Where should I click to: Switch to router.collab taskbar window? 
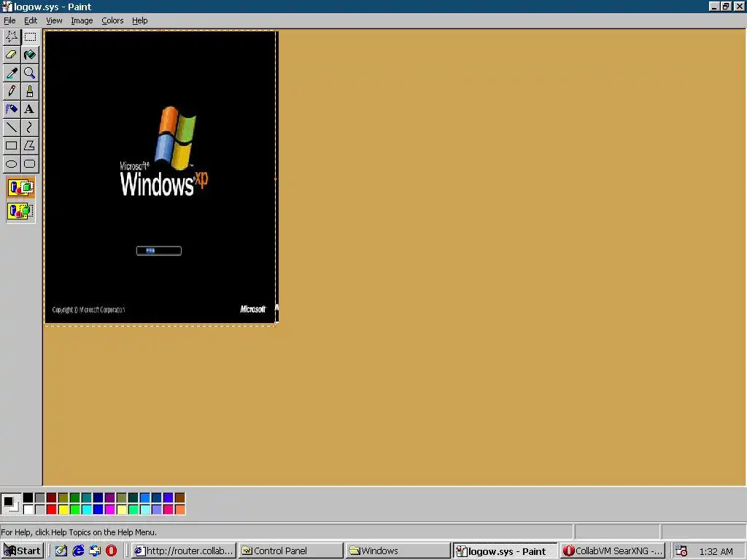[184, 551]
